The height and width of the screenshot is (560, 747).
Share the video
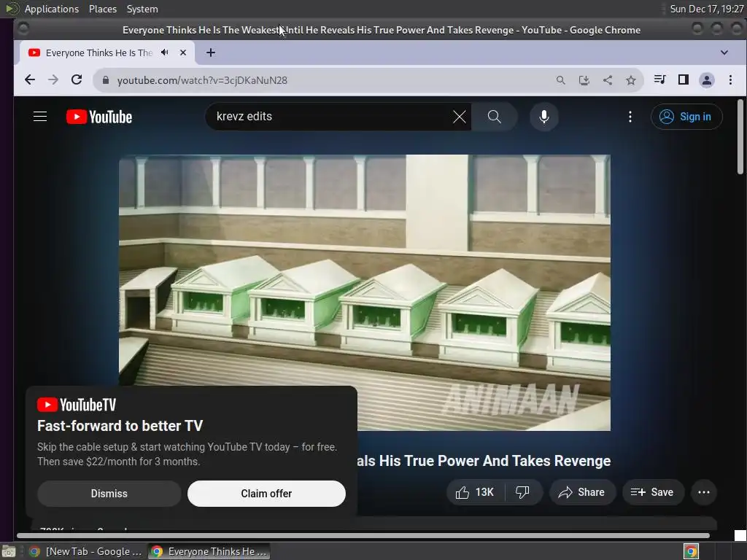point(582,492)
